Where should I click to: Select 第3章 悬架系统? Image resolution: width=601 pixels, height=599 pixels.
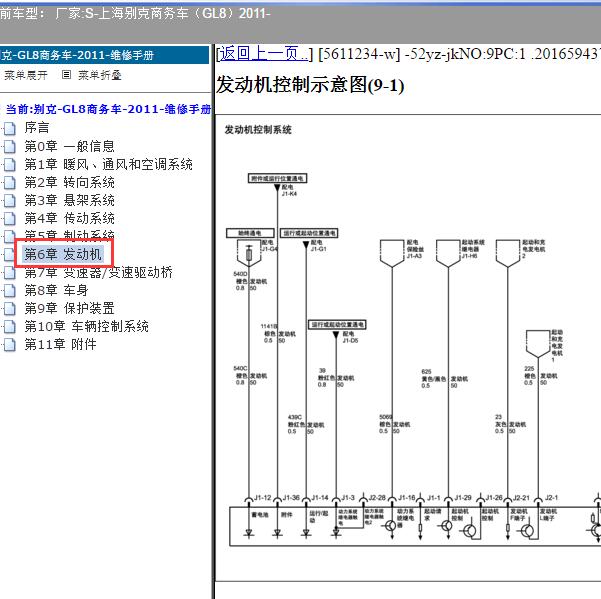click(x=69, y=200)
